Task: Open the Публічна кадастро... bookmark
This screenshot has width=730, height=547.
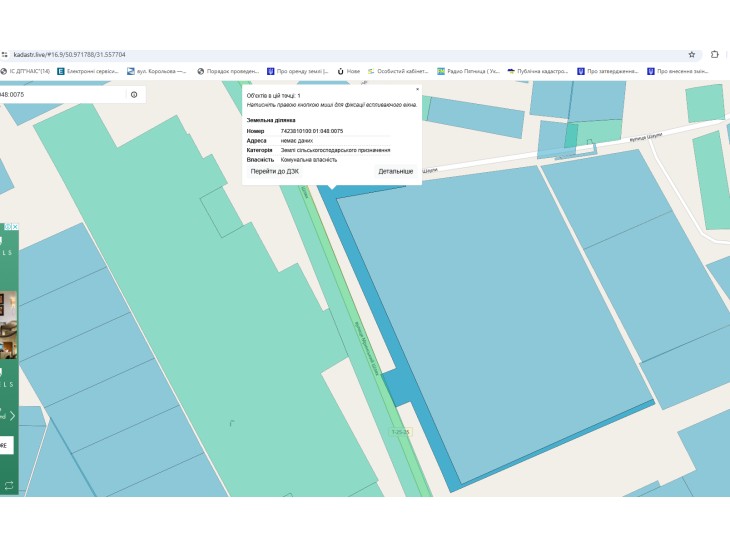Action: click(538, 71)
